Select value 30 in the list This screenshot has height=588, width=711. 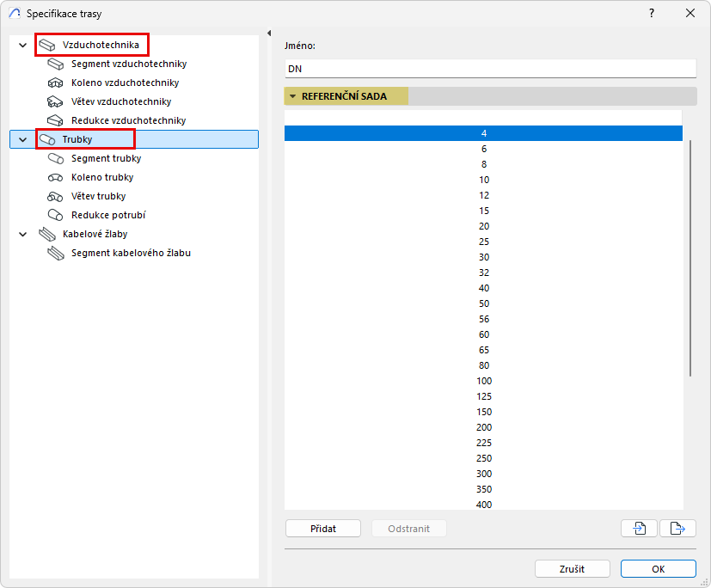pyautogui.click(x=483, y=257)
